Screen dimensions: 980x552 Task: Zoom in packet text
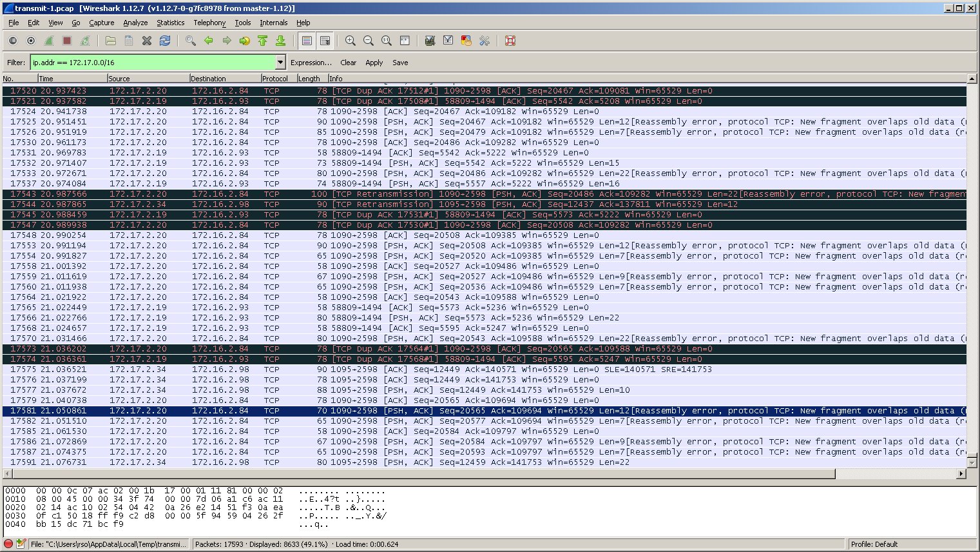351,41
